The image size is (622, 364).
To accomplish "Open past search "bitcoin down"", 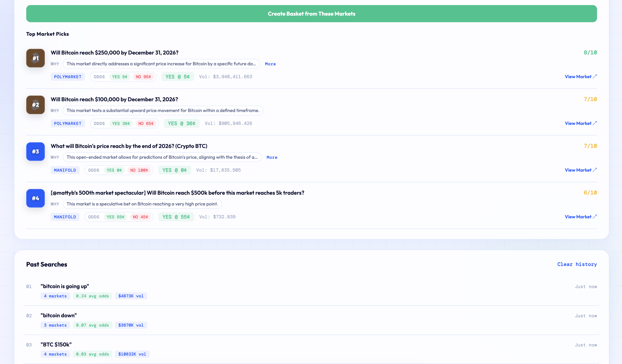I will click(59, 315).
